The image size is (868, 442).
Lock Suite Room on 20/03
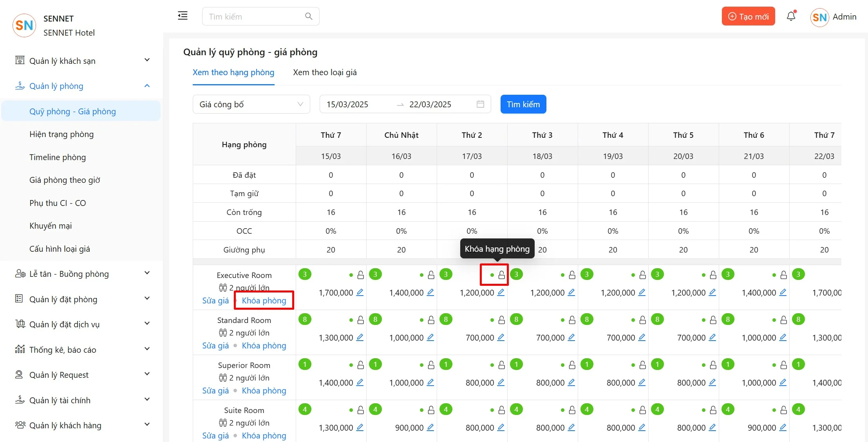click(x=713, y=410)
